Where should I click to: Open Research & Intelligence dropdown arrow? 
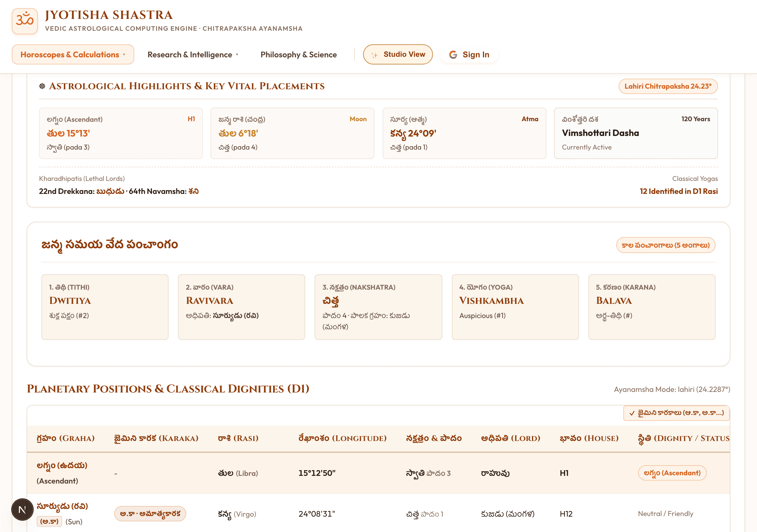tap(237, 55)
